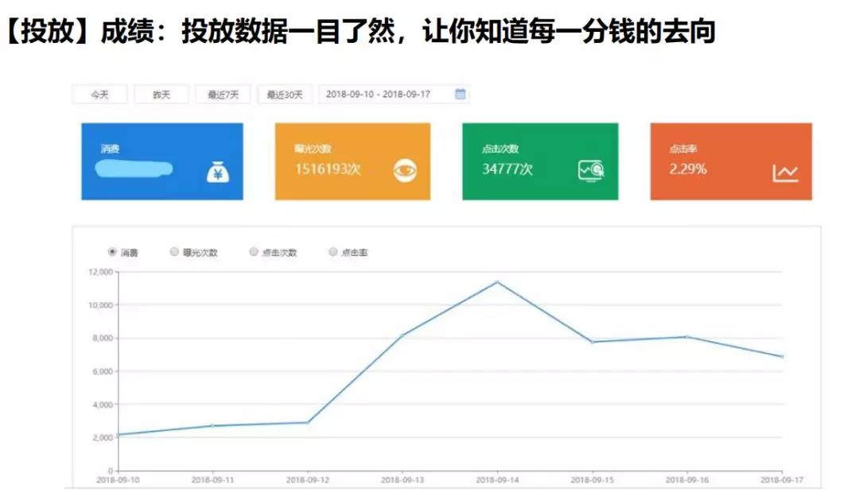Click chart data point for 2018-09-11
The width and height of the screenshot is (859, 504).
212,425
